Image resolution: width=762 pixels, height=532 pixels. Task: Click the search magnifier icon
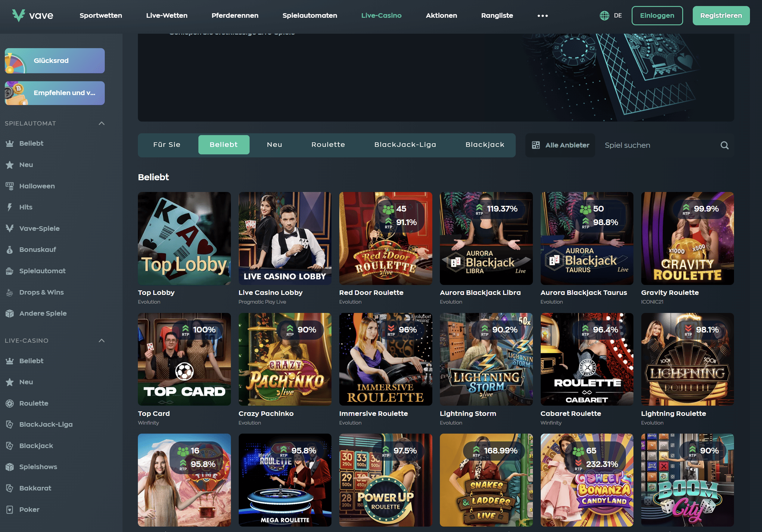[x=724, y=145]
